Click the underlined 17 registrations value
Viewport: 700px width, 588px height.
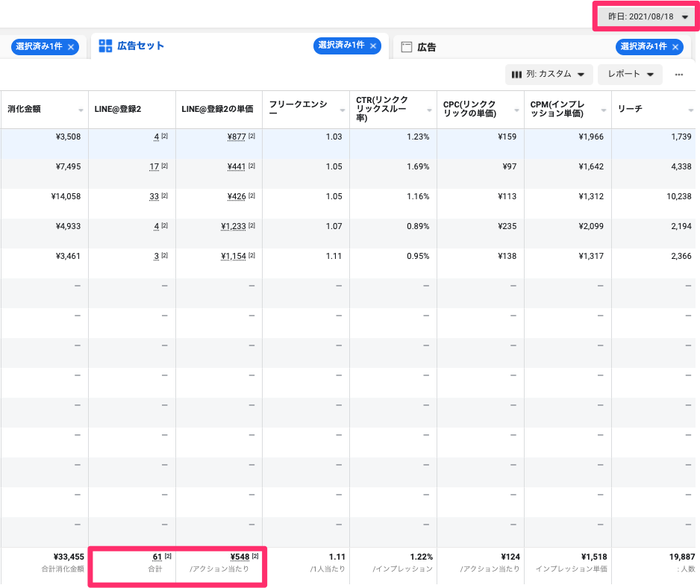click(x=154, y=166)
